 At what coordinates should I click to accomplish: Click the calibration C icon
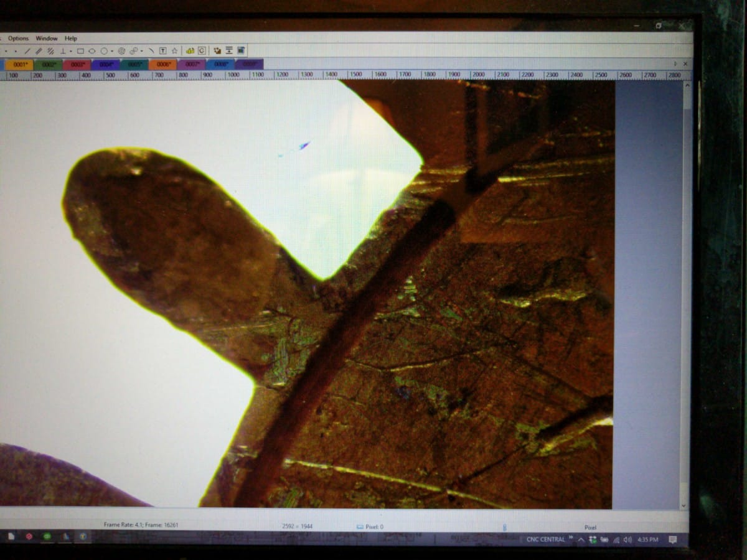click(x=202, y=51)
